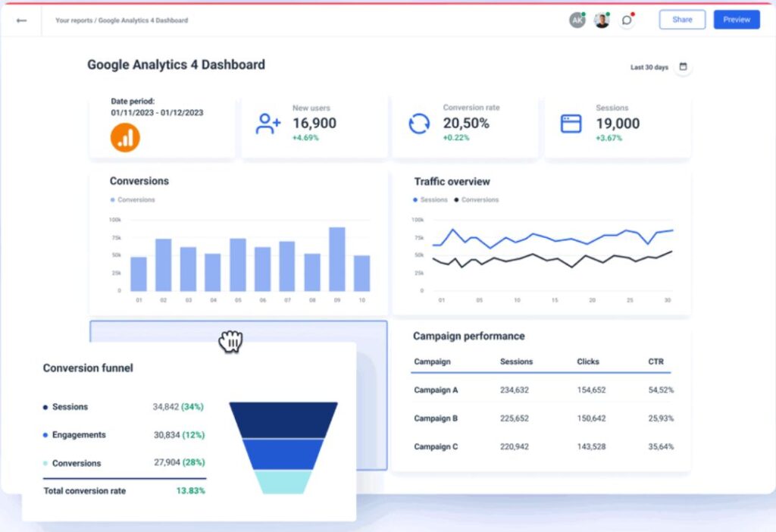Click the orange Analytics logo on Date period card
776x532 pixels.
pyautogui.click(x=125, y=138)
